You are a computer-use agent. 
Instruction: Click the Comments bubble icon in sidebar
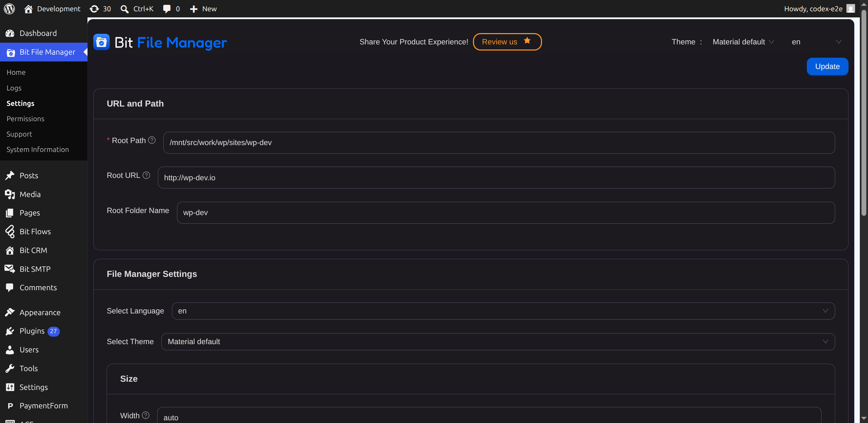coord(10,287)
